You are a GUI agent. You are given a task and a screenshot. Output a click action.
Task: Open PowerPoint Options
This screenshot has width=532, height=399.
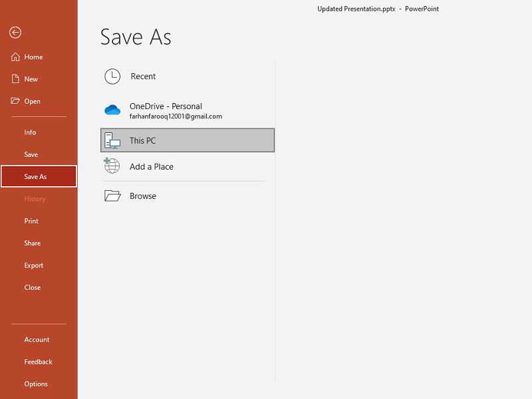tap(39, 384)
